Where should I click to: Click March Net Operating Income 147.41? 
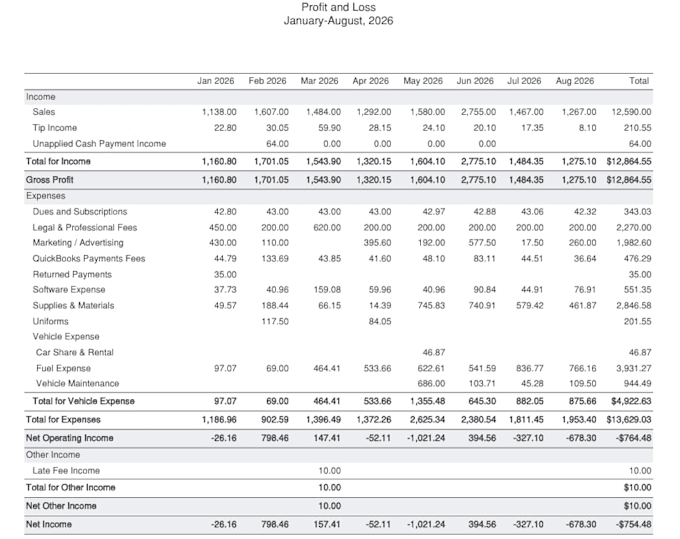point(327,438)
